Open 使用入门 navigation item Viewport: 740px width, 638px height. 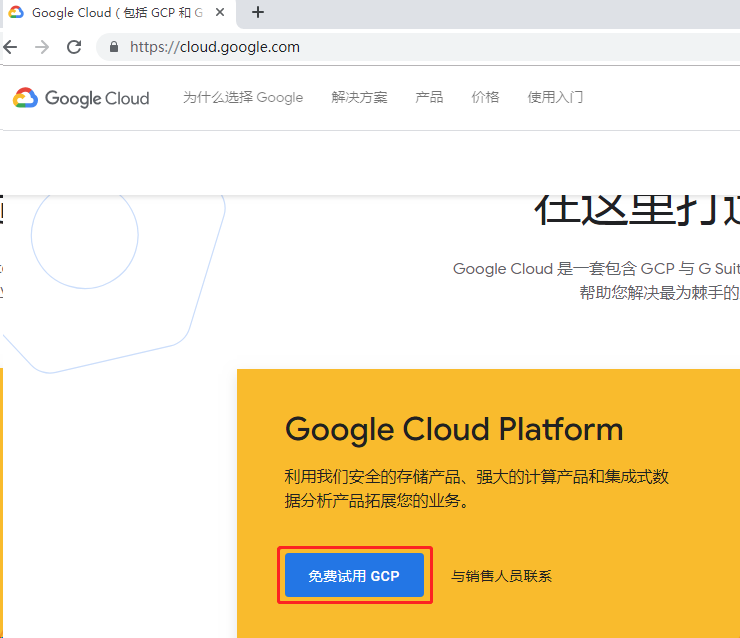pos(555,97)
